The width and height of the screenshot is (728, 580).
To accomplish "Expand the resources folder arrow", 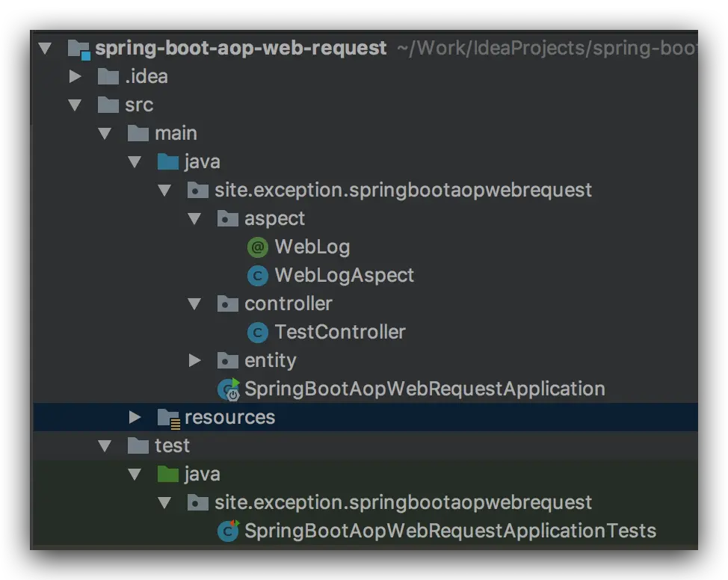I will pyautogui.click(x=135, y=417).
